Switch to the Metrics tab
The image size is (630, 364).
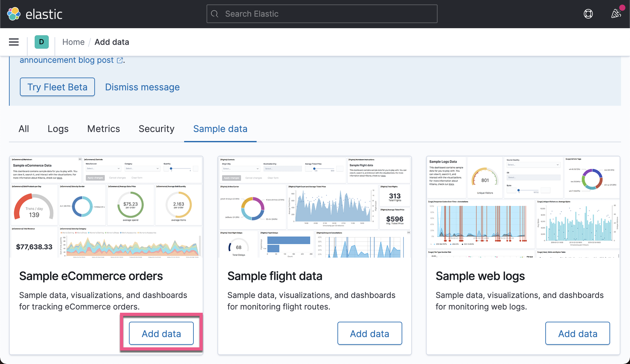[103, 129]
